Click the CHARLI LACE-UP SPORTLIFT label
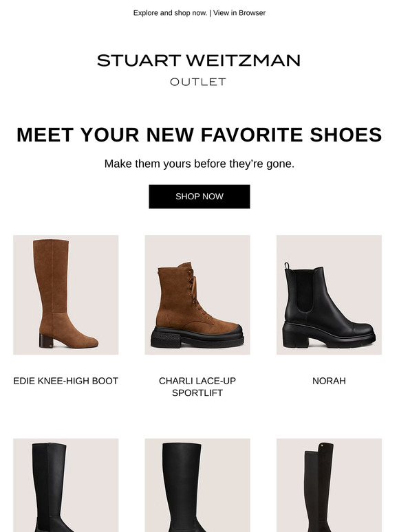 point(197,387)
